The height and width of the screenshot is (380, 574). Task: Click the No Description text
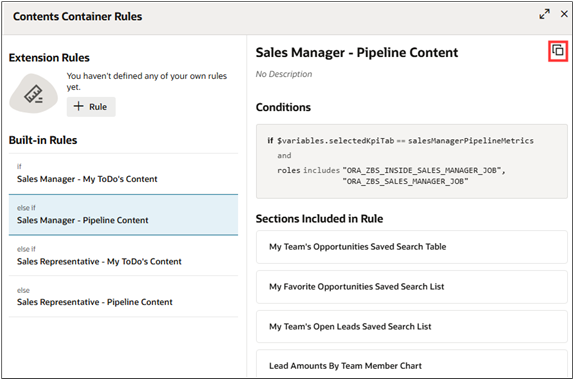coord(284,74)
